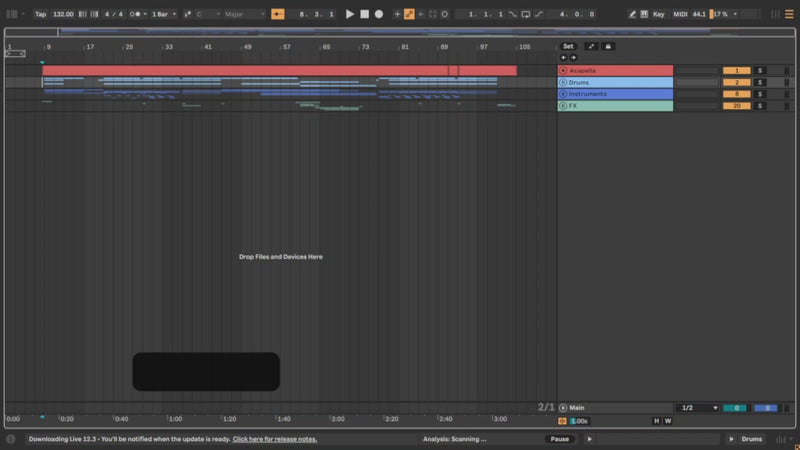Click the Arrangement Record button
The image size is (800, 450).
[379, 14]
